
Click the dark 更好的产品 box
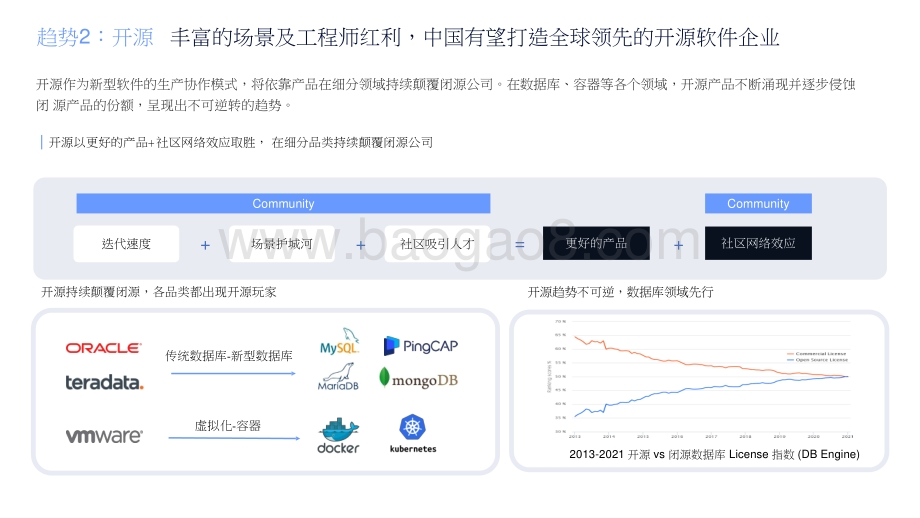596,243
